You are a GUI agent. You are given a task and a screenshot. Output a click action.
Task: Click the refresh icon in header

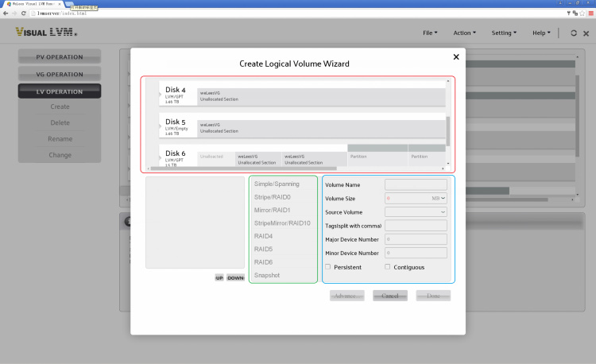(x=574, y=33)
